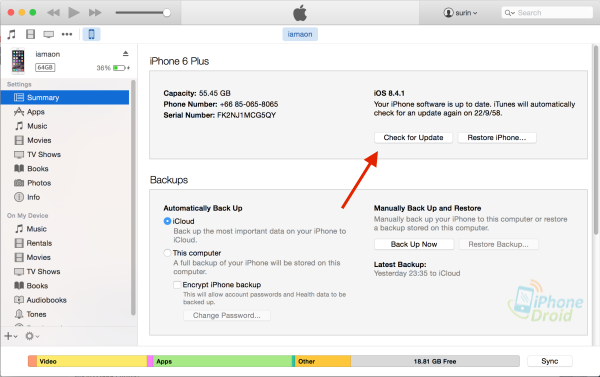Click the 38% battery indicator

click(113, 68)
